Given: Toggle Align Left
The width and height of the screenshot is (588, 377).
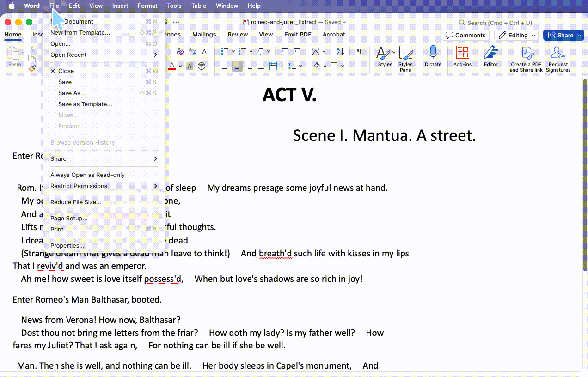Looking at the screenshot, I should 225,66.
